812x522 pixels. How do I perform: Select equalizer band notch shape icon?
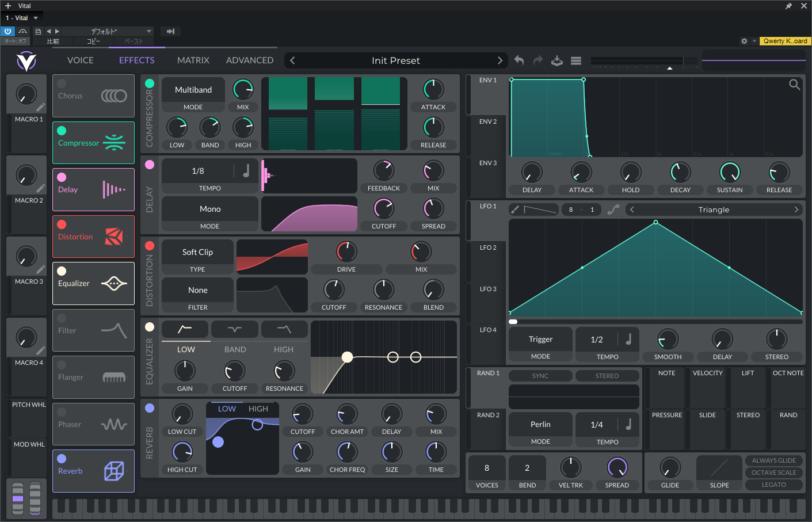pyautogui.click(x=235, y=329)
